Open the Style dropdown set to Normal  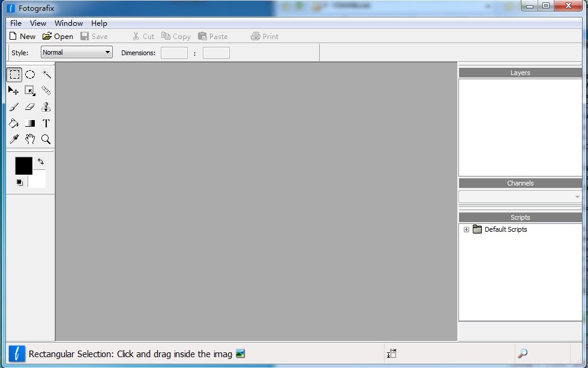[x=76, y=53]
